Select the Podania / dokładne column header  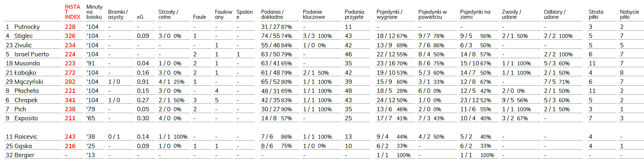(x=272, y=14)
